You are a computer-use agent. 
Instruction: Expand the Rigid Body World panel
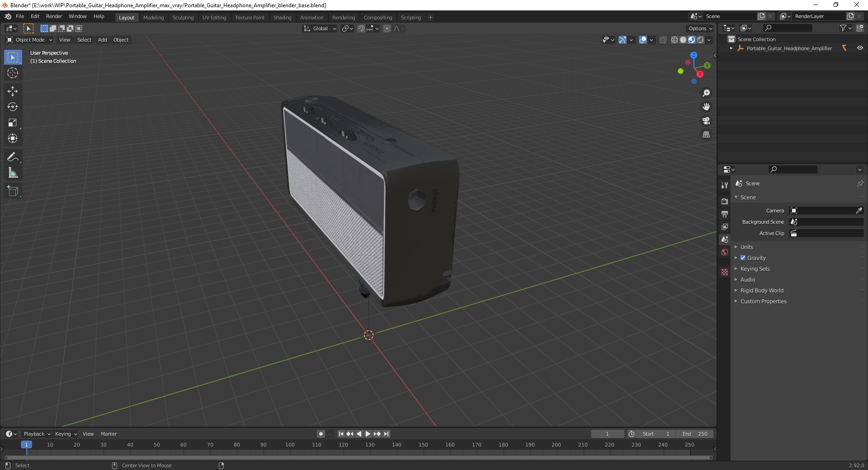click(x=762, y=291)
